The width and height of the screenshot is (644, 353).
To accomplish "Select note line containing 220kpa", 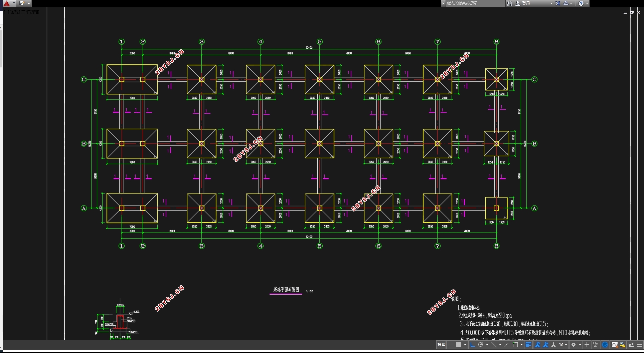I will click(x=485, y=315).
